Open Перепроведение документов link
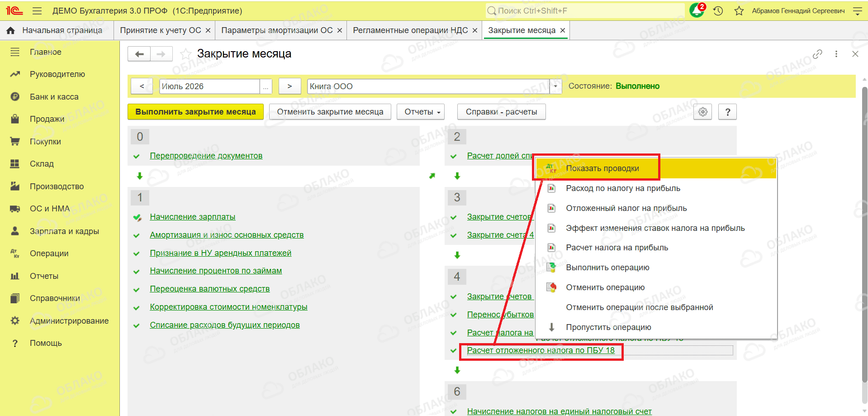This screenshot has width=868, height=416. (x=206, y=156)
